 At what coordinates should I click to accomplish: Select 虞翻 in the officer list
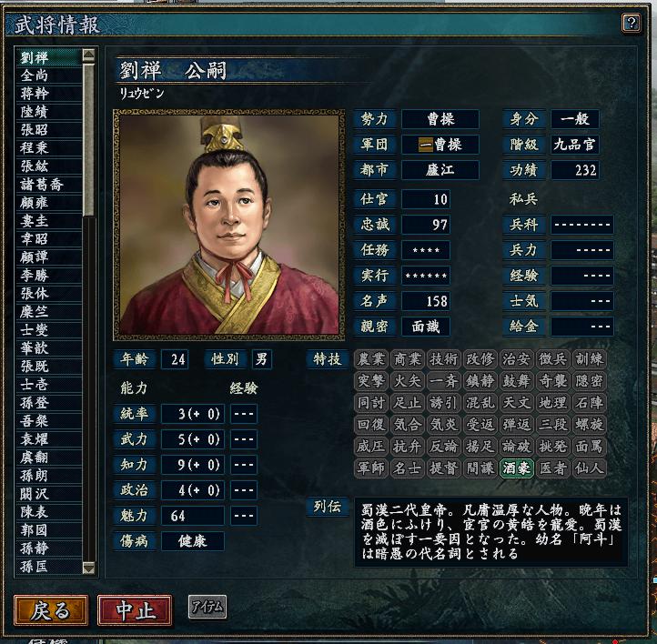point(48,458)
